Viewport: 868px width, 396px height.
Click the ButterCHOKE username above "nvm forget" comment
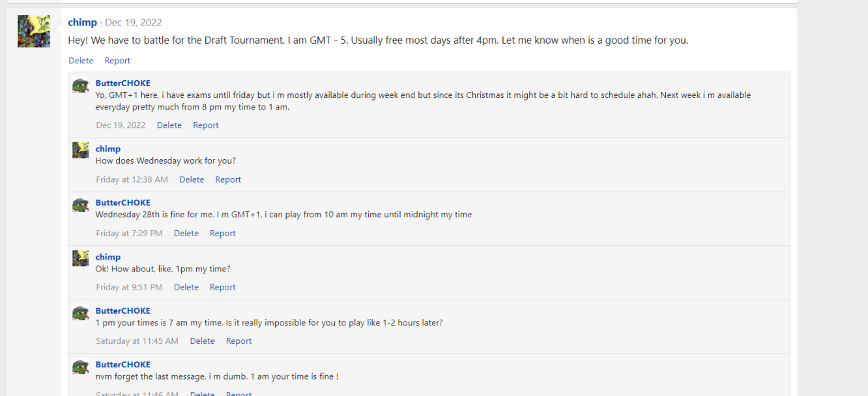123,365
